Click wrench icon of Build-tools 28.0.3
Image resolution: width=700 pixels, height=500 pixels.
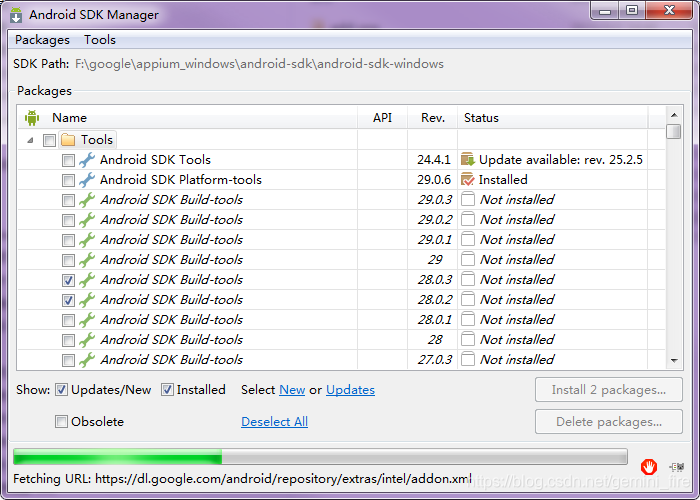click(87, 280)
